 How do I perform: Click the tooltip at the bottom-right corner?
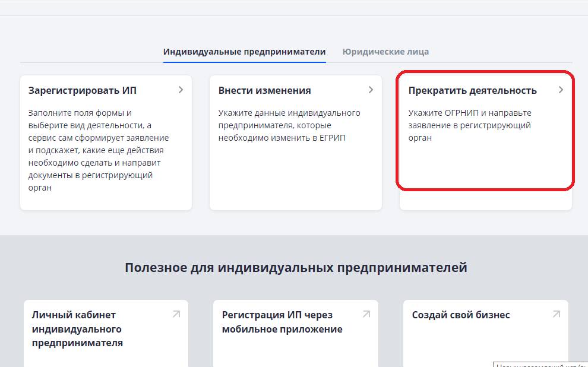coord(540,364)
